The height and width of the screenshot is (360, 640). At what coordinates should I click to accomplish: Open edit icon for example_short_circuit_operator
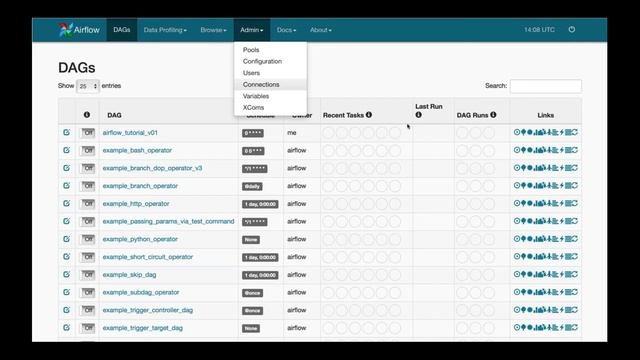click(67, 257)
